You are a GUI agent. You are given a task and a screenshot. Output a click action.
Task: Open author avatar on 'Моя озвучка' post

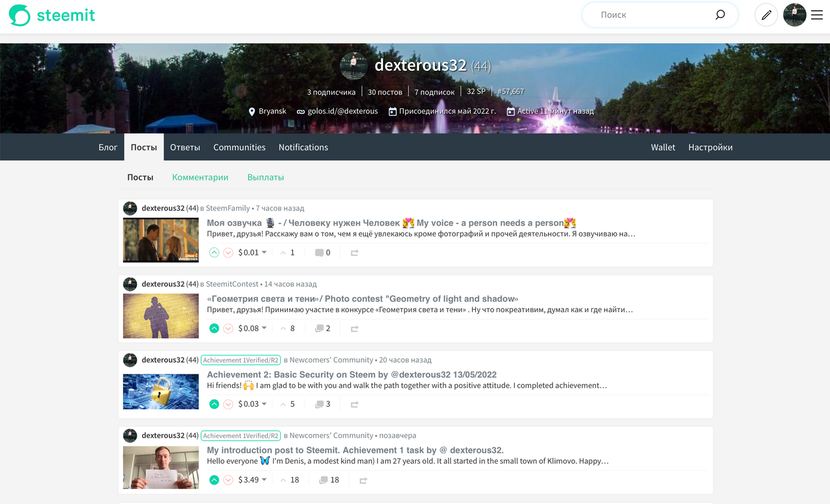pos(130,208)
